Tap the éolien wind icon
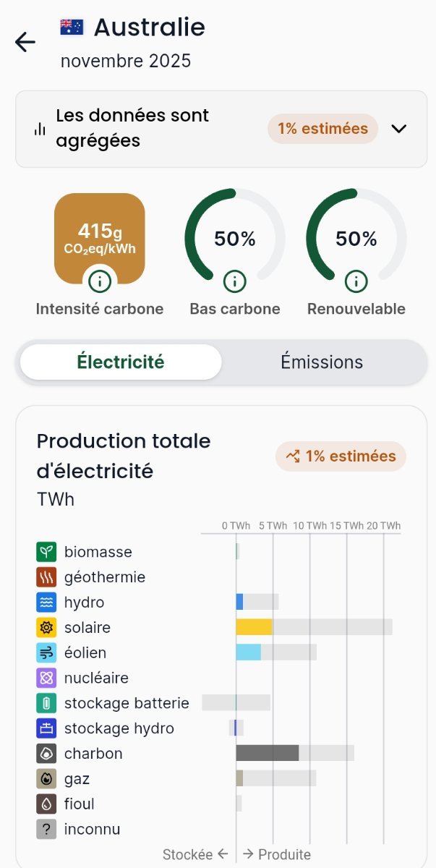 (x=46, y=652)
